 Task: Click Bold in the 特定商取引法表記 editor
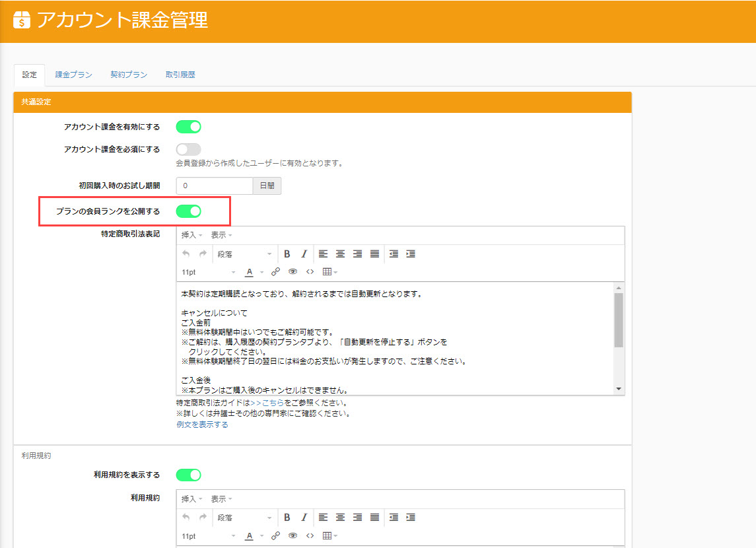pyautogui.click(x=287, y=254)
